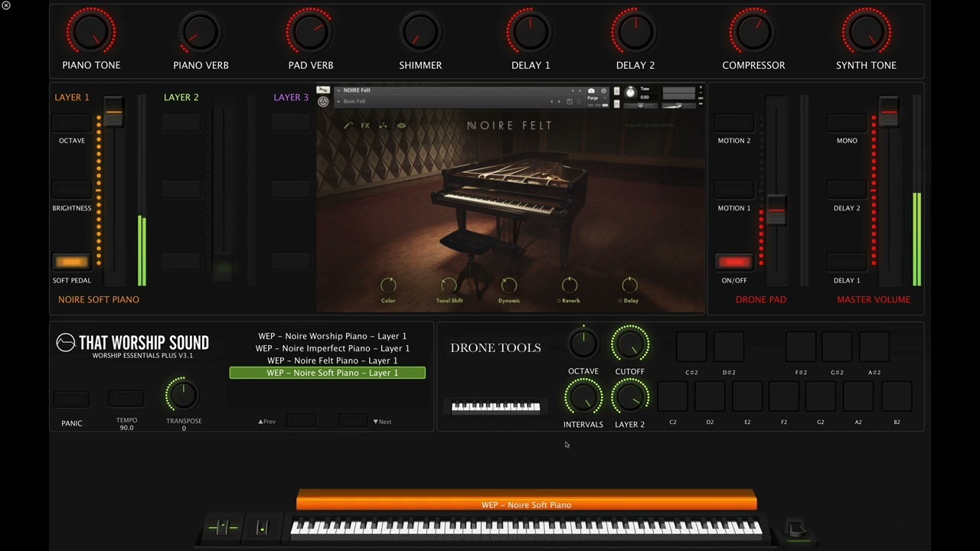
Task: Load the previous snapshot arrow beside Basic Felt
Action: (x=551, y=102)
